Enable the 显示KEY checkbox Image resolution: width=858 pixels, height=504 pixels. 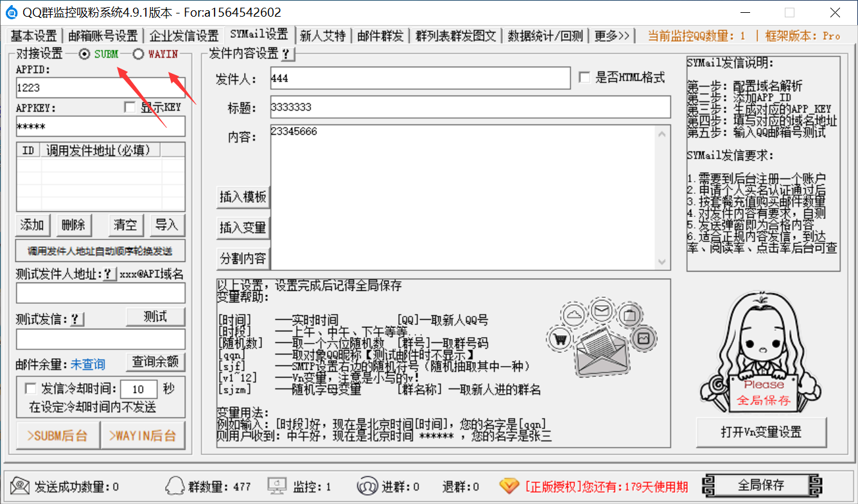click(x=129, y=107)
